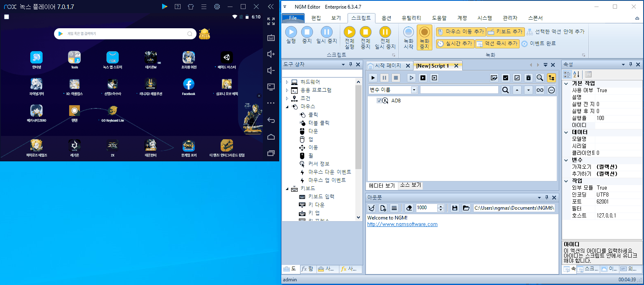This screenshot has height=285, width=644.
Task: Open the 변수 이름 dropdown
Action: (x=414, y=90)
